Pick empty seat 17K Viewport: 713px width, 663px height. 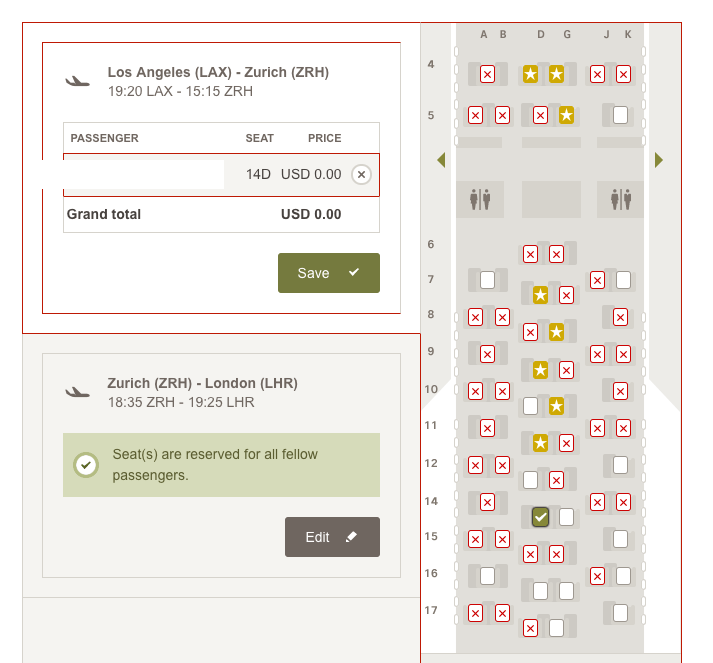620,613
